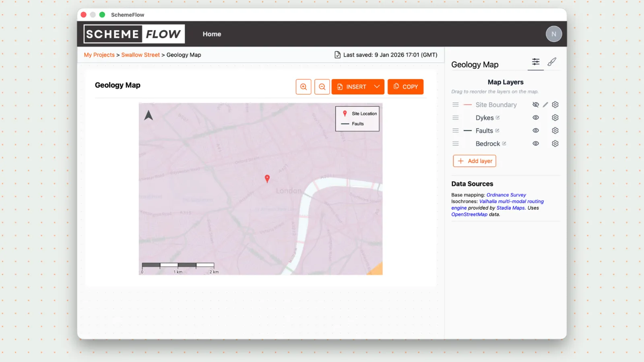The height and width of the screenshot is (362, 644).
Task: Click the north arrow on the map
Action: [x=149, y=115]
